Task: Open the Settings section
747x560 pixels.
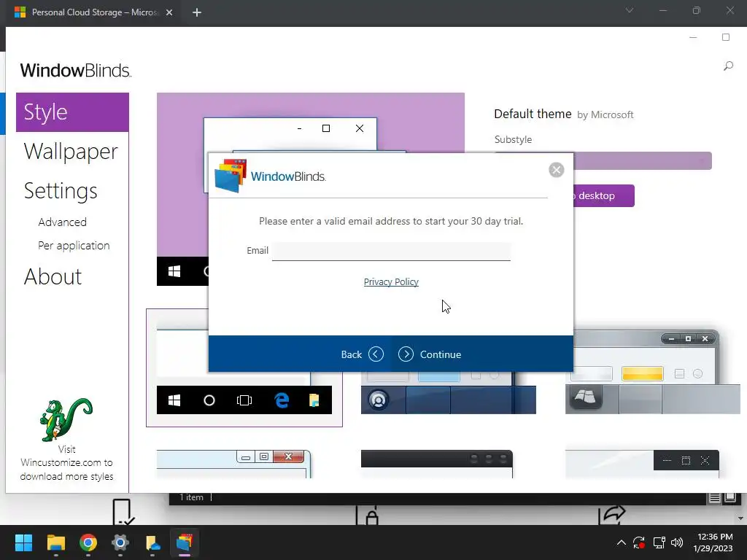Action: (x=61, y=191)
